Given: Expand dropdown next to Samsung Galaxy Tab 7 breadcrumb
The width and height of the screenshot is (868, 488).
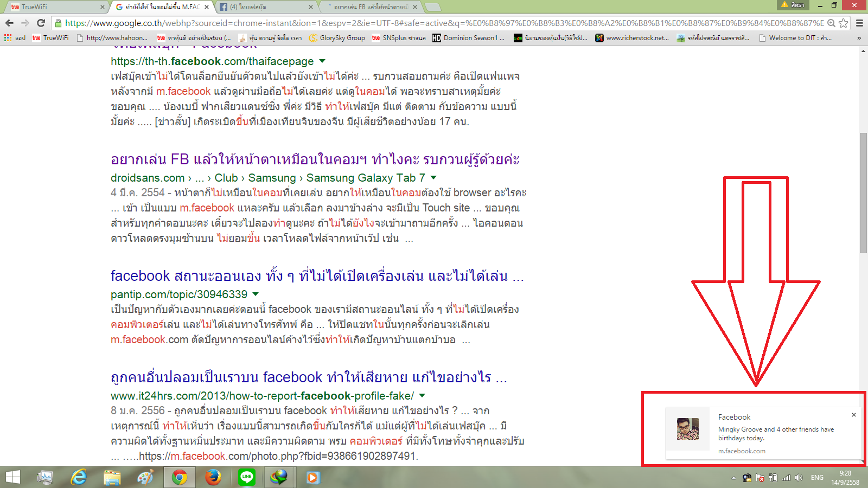Looking at the screenshot, I should (x=433, y=177).
